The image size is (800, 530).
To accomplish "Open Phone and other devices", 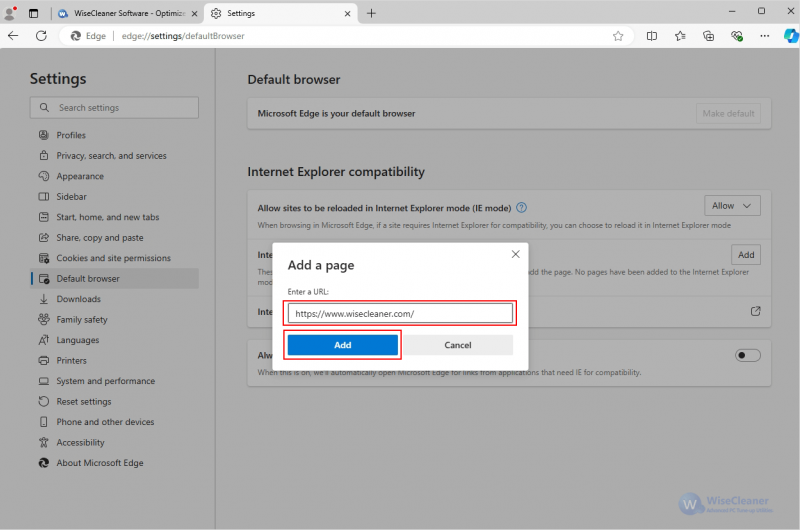I will (x=114, y=422).
